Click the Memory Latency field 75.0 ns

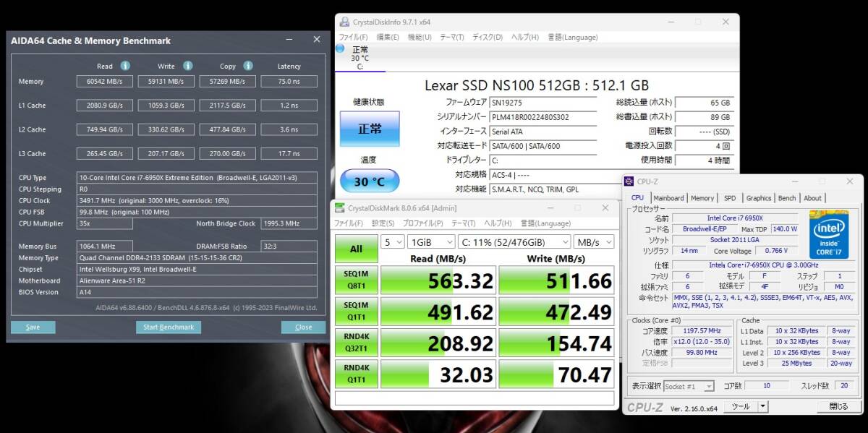click(x=289, y=82)
